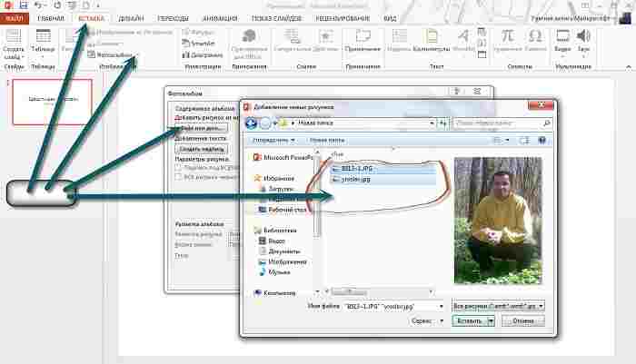Switch to the ГЛАВНАЯ tab
The height and width of the screenshot is (364, 636).
pyautogui.click(x=51, y=19)
